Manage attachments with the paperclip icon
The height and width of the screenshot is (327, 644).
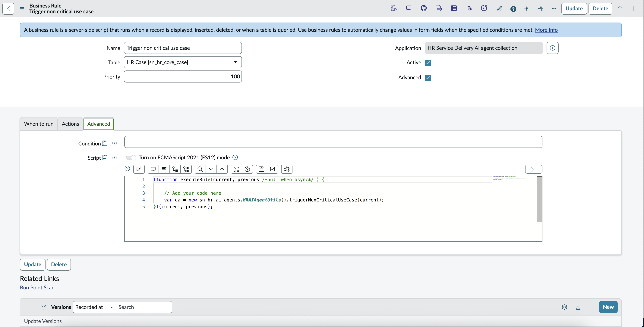pyautogui.click(x=500, y=9)
